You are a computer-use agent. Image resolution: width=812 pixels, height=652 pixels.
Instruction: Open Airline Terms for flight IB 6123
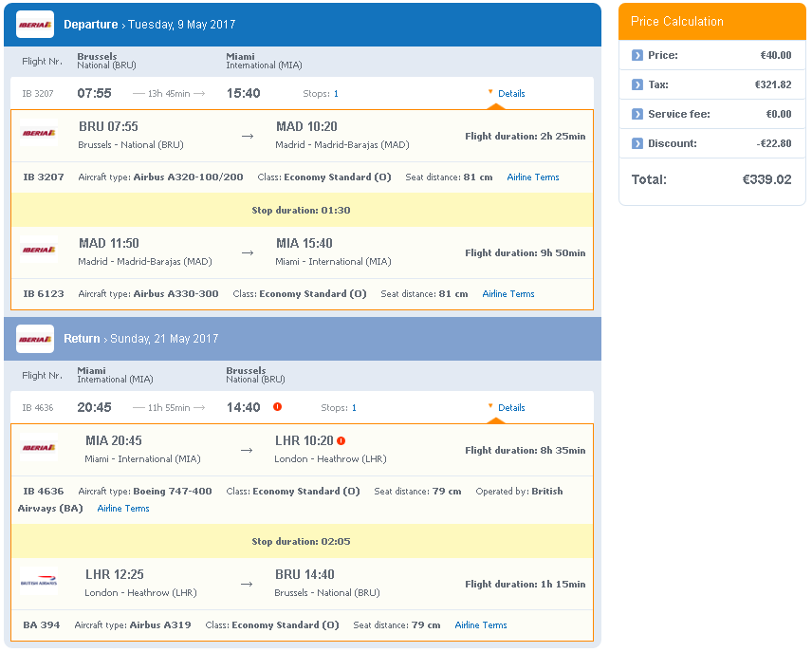508,294
